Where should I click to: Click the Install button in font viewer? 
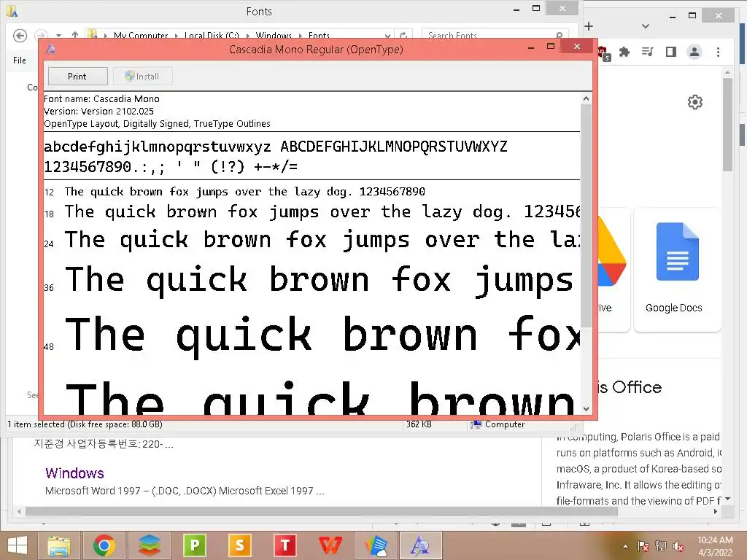tap(142, 76)
